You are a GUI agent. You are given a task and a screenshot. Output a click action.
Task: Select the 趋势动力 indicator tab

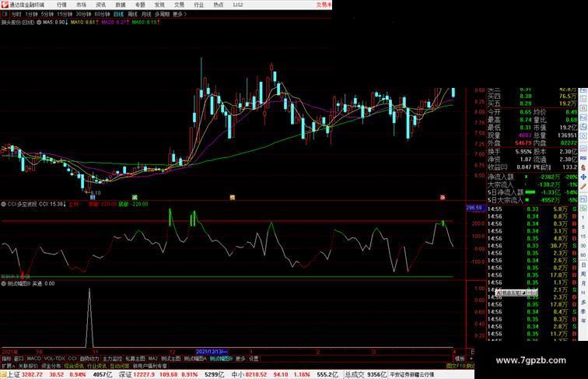pos(89,359)
